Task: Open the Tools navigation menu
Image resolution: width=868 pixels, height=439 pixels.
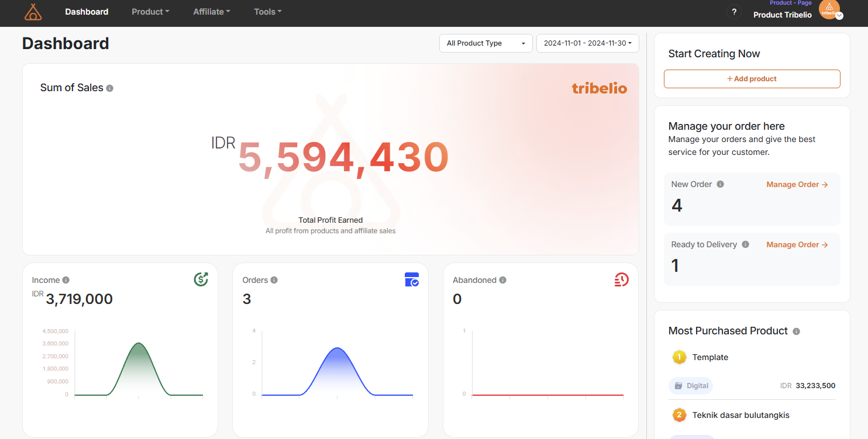Action: point(268,12)
